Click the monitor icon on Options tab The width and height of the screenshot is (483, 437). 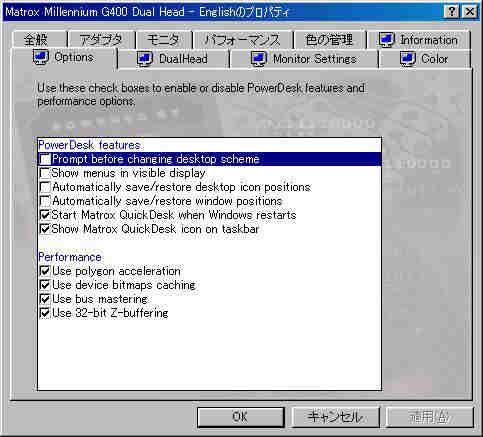coord(41,57)
